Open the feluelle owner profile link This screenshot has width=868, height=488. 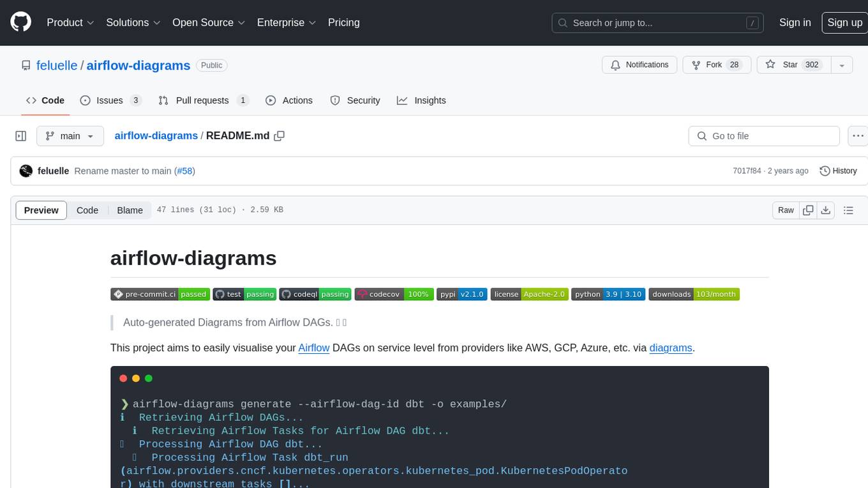point(57,65)
